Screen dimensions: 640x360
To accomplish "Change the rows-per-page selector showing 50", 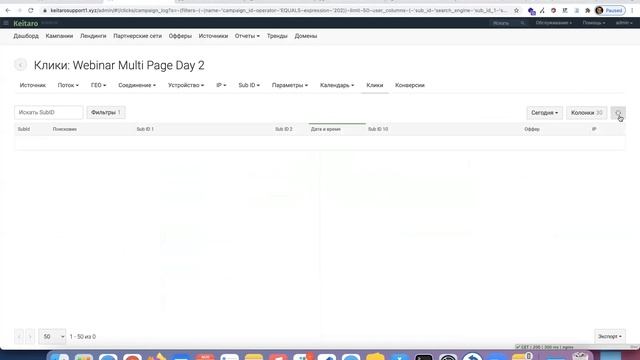I will (x=52, y=337).
